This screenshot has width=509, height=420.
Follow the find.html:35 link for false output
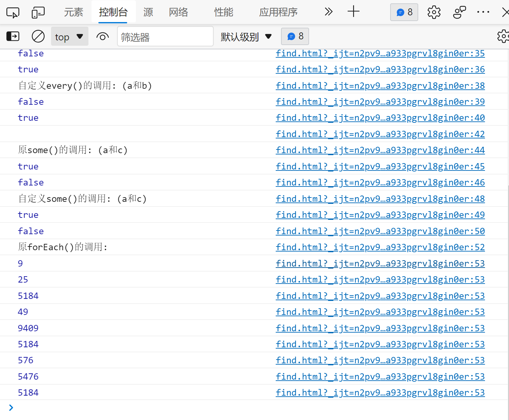tap(380, 53)
